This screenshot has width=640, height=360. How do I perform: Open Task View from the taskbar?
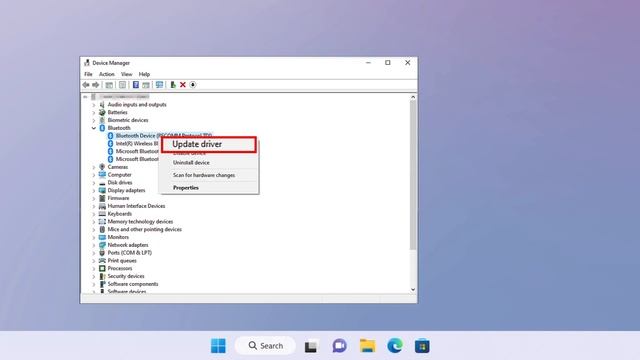coord(311,346)
